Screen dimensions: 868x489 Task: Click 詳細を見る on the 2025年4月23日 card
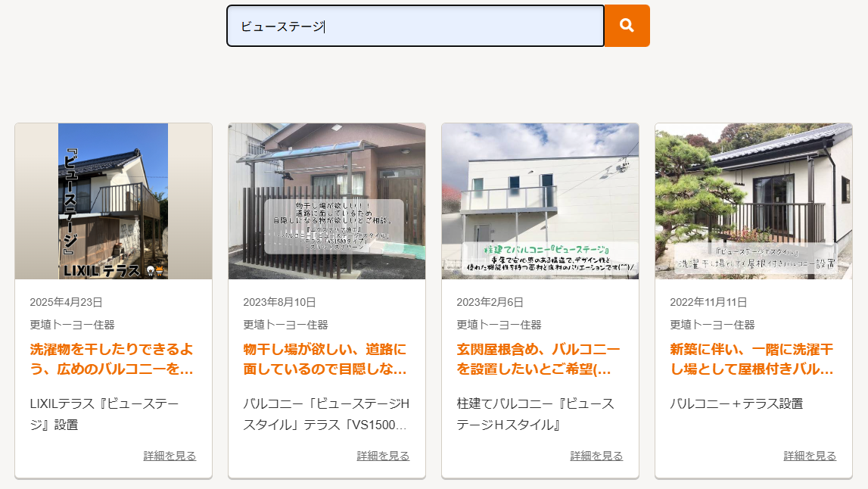pos(170,456)
